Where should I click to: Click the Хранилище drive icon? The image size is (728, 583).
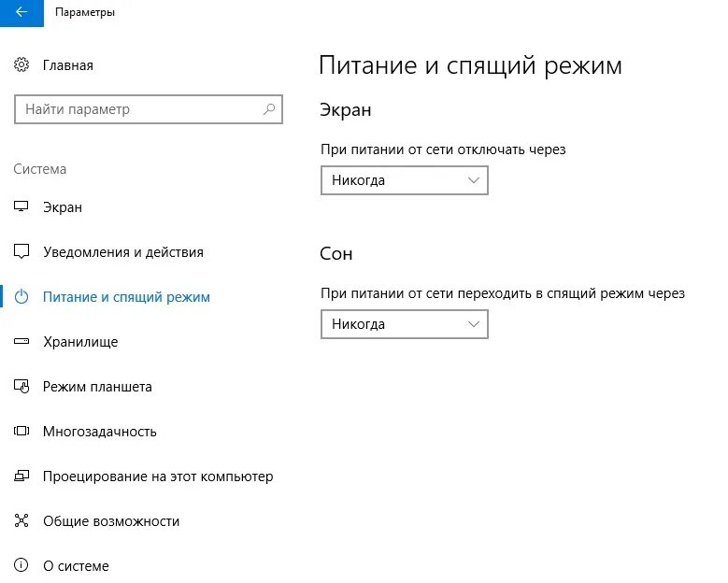pos(21,342)
